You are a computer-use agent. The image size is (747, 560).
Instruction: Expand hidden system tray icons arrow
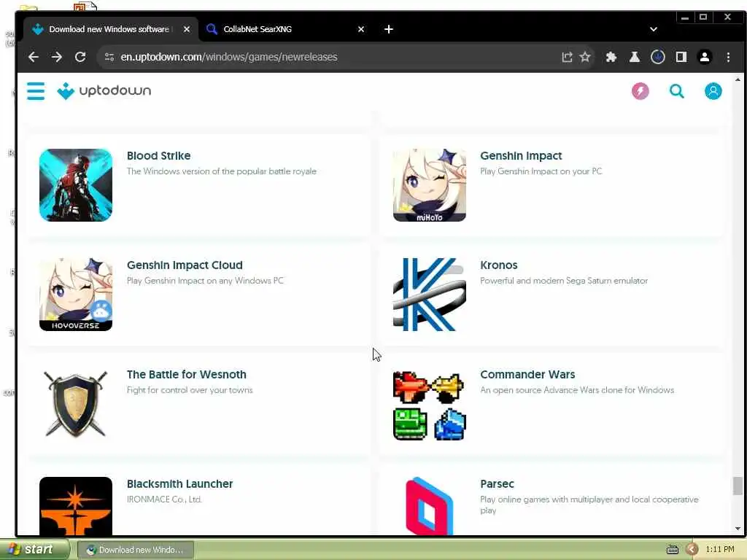[692, 550]
